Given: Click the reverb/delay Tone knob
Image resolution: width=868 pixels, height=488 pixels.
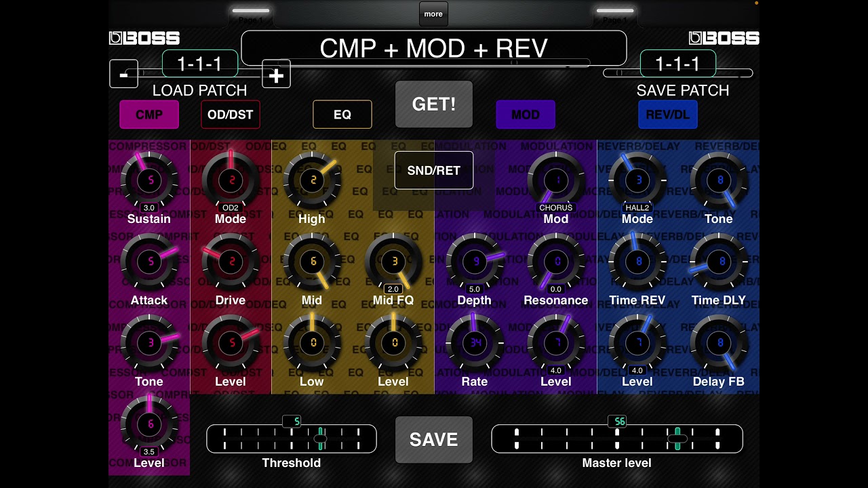Looking at the screenshot, I should 719,180.
